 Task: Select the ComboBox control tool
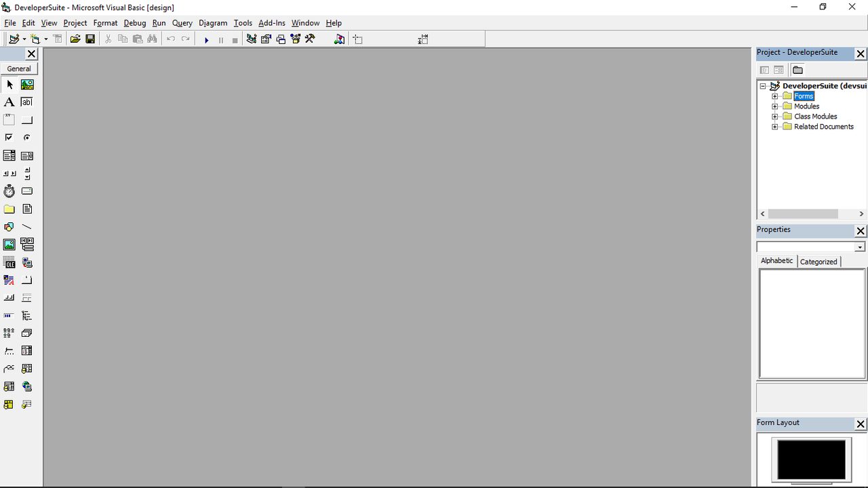click(9, 156)
